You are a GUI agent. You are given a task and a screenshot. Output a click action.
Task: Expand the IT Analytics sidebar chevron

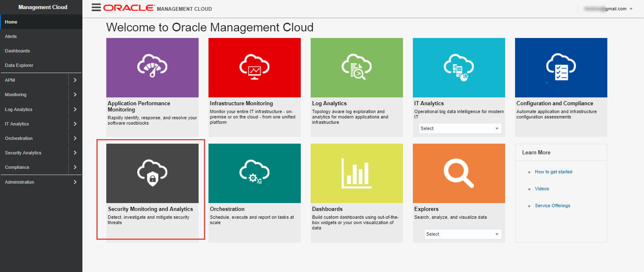pyautogui.click(x=75, y=124)
